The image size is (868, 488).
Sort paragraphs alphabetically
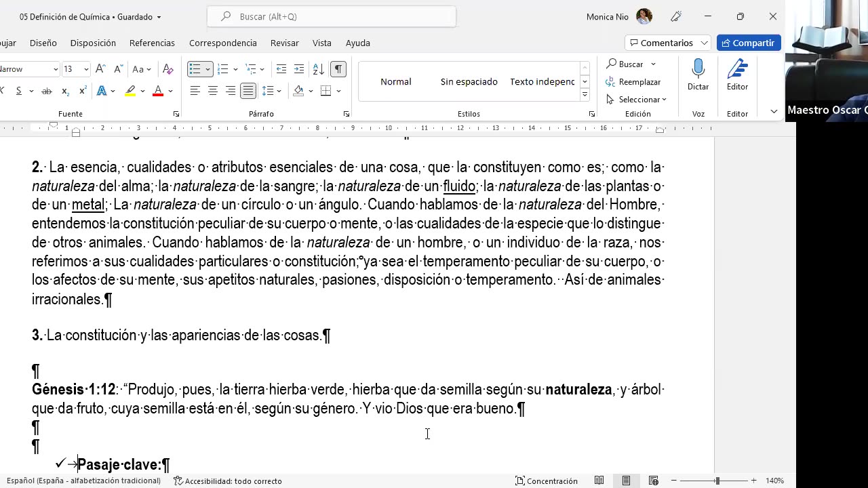pos(318,69)
